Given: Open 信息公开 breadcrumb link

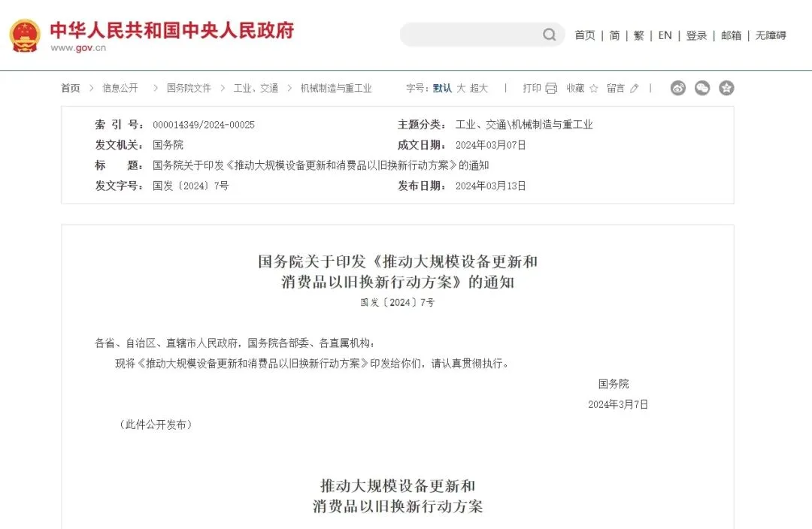Looking at the screenshot, I should 120,88.
